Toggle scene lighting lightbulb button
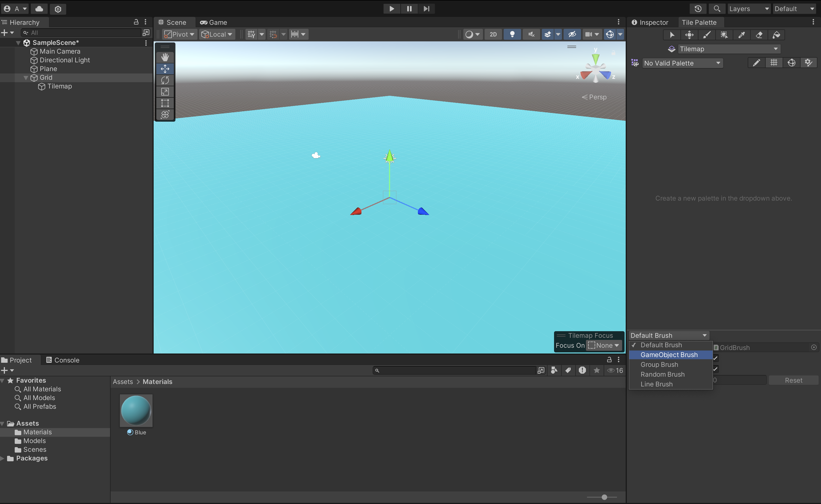 (512, 34)
